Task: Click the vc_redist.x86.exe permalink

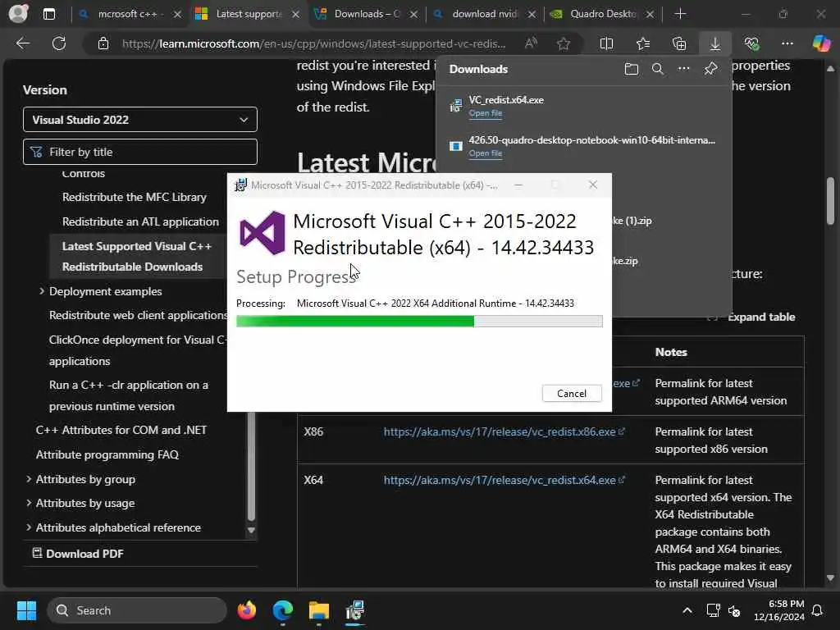Action: (x=504, y=431)
